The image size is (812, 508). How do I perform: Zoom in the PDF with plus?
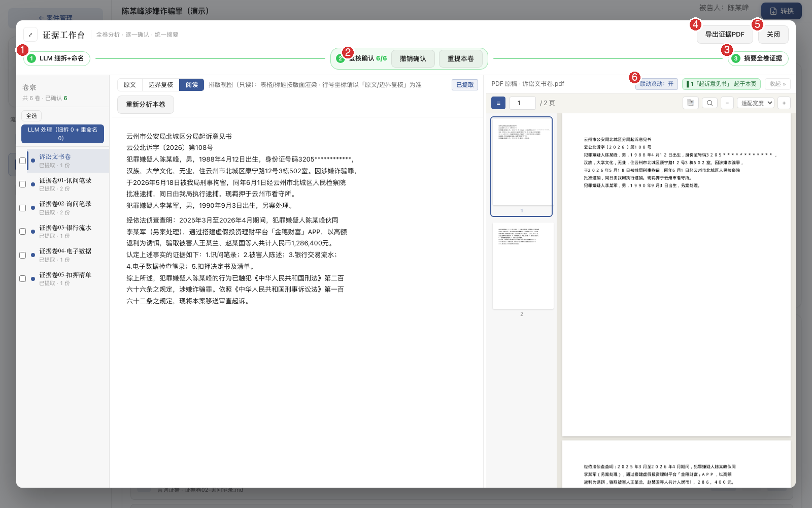click(x=784, y=103)
